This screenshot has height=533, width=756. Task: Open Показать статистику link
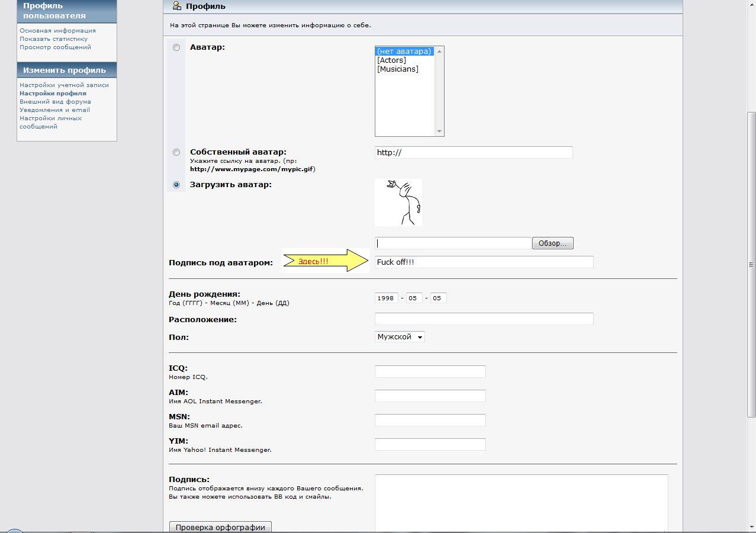53,39
